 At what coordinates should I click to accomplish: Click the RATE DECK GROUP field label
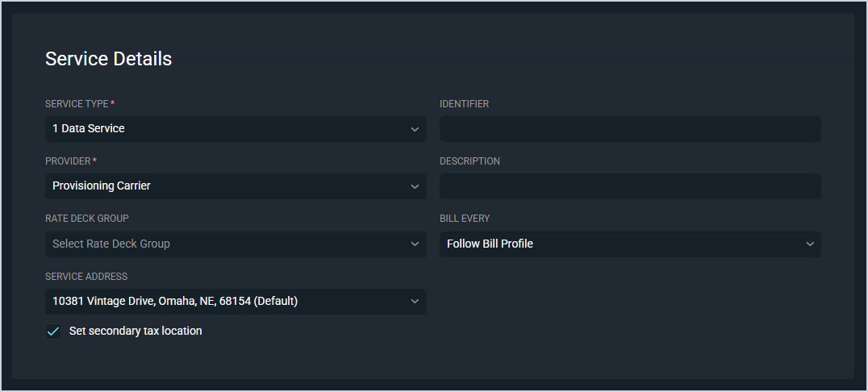[x=87, y=219]
